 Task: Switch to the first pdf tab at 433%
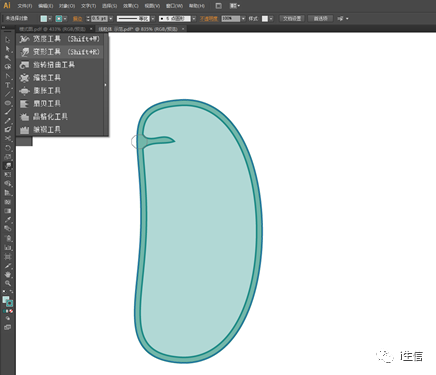pos(52,29)
